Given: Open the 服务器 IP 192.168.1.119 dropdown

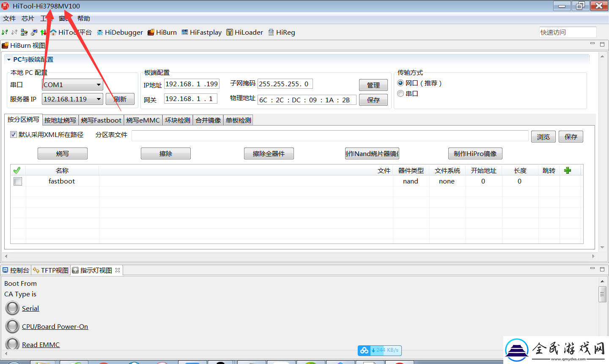Looking at the screenshot, I should pyautogui.click(x=73, y=99).
